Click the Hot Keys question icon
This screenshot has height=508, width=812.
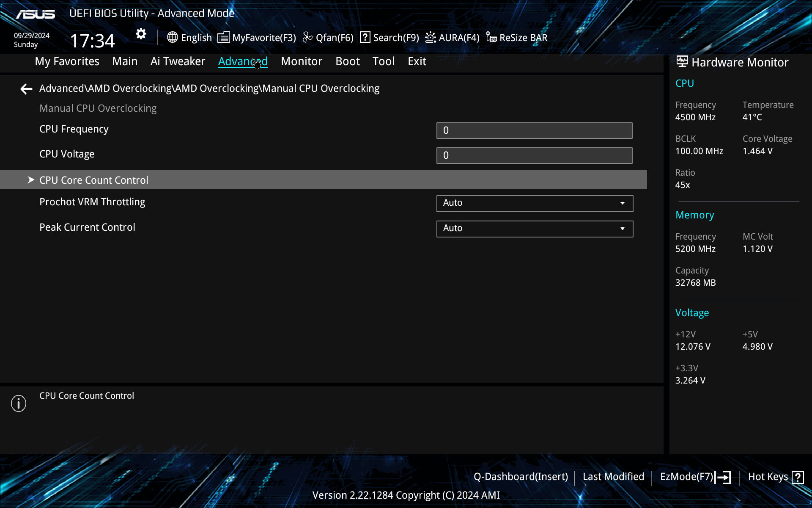tap(798, 478)
